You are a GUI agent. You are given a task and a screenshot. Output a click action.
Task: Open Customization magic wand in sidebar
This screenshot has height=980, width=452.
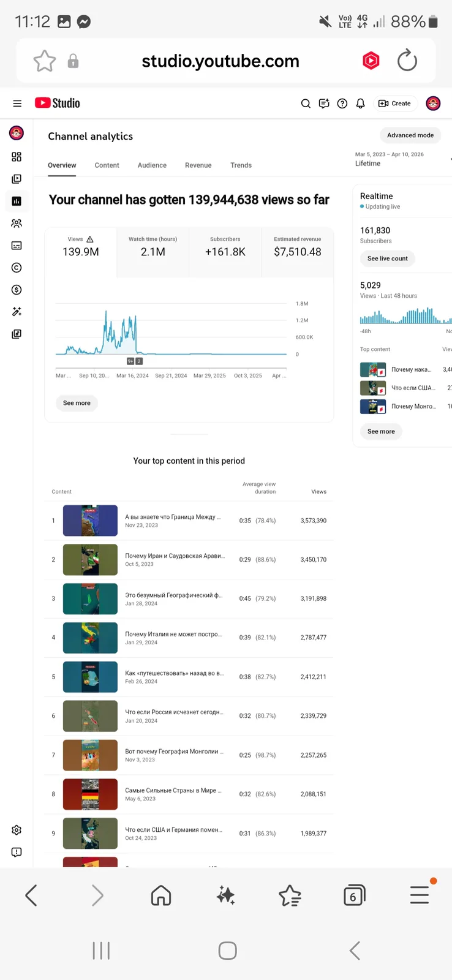tap(17, 312)
